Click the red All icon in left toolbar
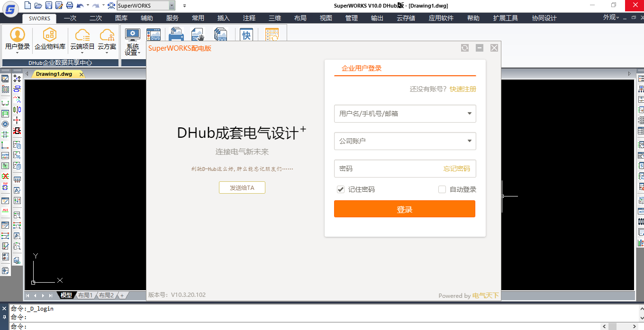 click(5, 210)
